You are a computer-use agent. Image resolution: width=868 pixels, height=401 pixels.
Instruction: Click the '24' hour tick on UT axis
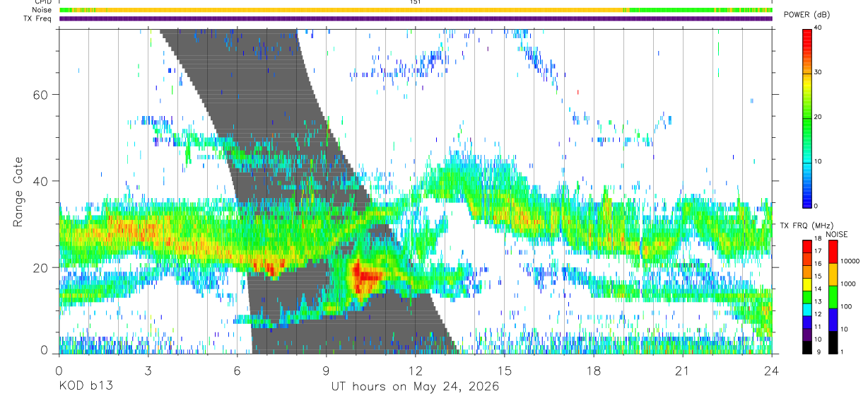tap(772, 370)
